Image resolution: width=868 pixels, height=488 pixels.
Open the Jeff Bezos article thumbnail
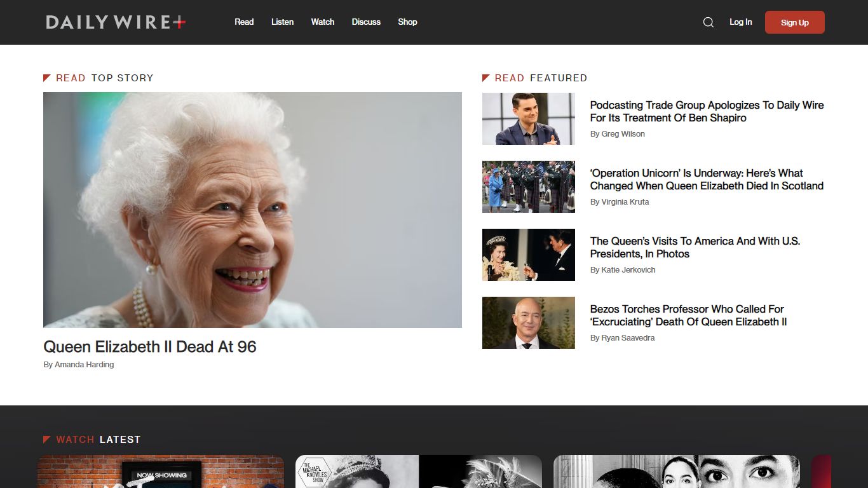[529, 323]
